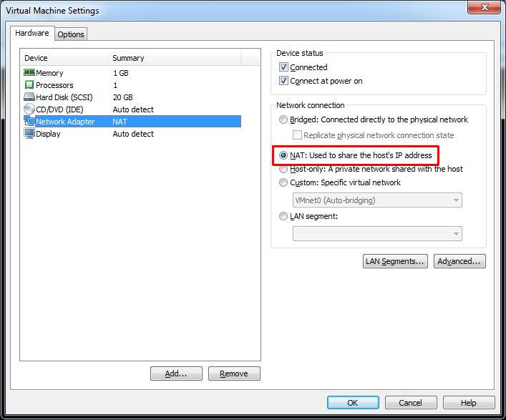The height and width of the screenshot is (420, 506).
Task: Choose Host-only private network option
Action: click(283, 169)
